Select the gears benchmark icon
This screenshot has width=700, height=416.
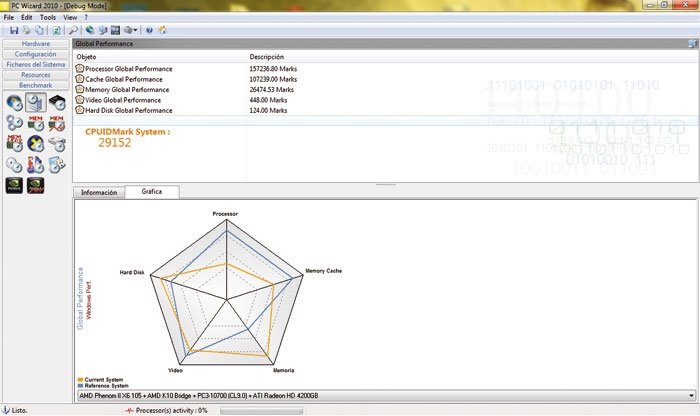pos(14,123)
